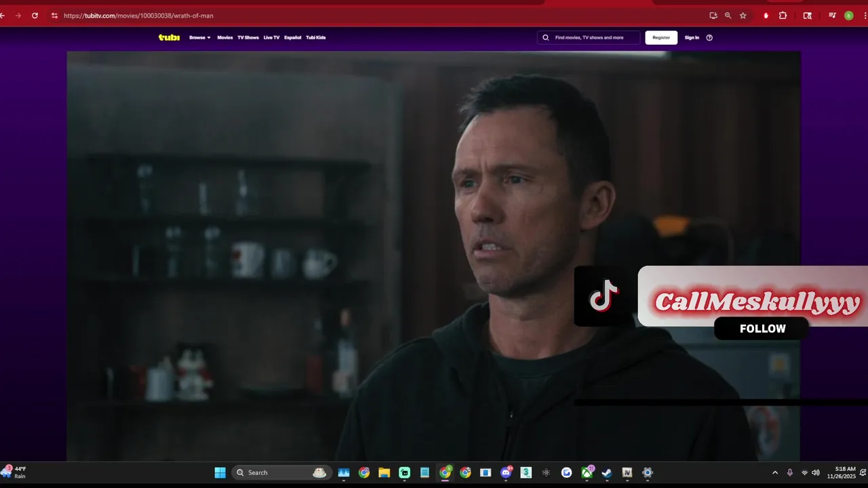
Task: Open Tubi Kids
Action: pos(316,37)
